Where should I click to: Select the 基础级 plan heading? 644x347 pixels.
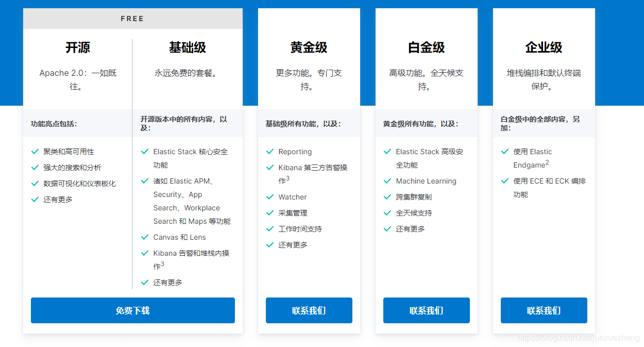click(188, 47)
